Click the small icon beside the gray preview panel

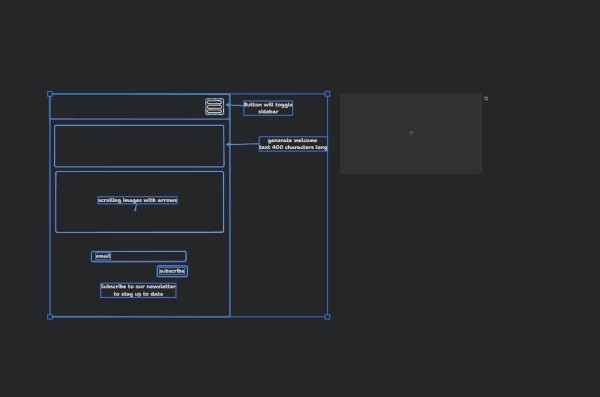(x=486, y=98)
